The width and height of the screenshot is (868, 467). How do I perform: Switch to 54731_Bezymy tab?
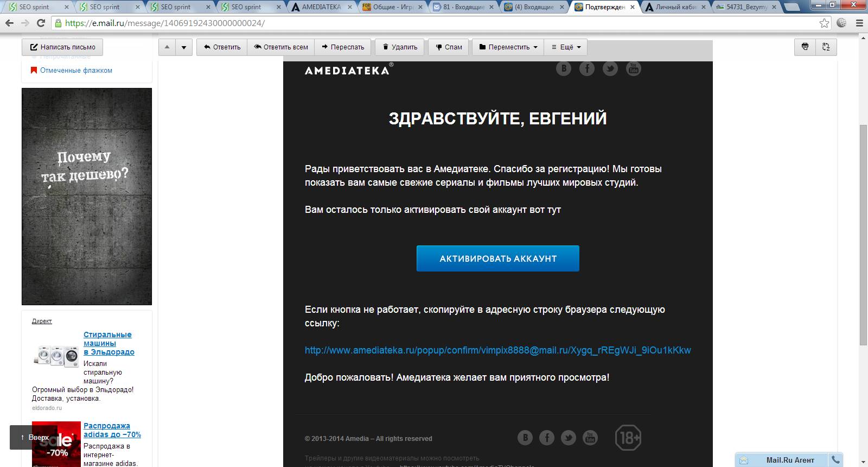[746, 7]
